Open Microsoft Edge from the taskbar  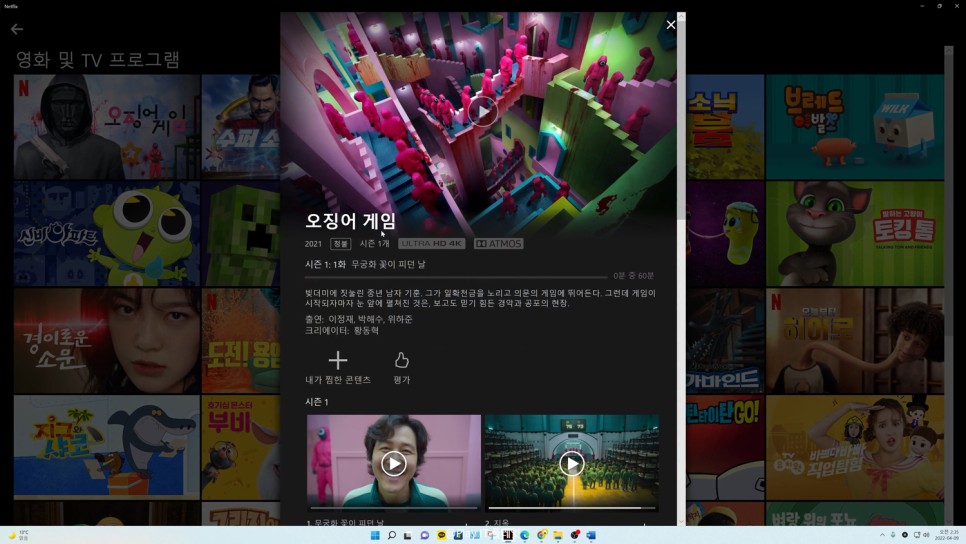(524, 535)
